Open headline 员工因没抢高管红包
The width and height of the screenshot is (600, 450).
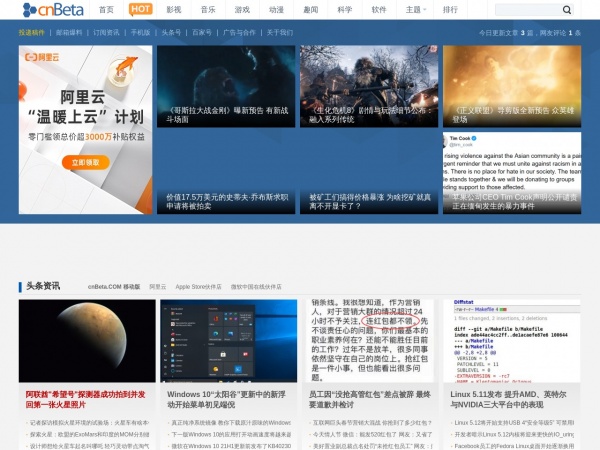point(370,399)
